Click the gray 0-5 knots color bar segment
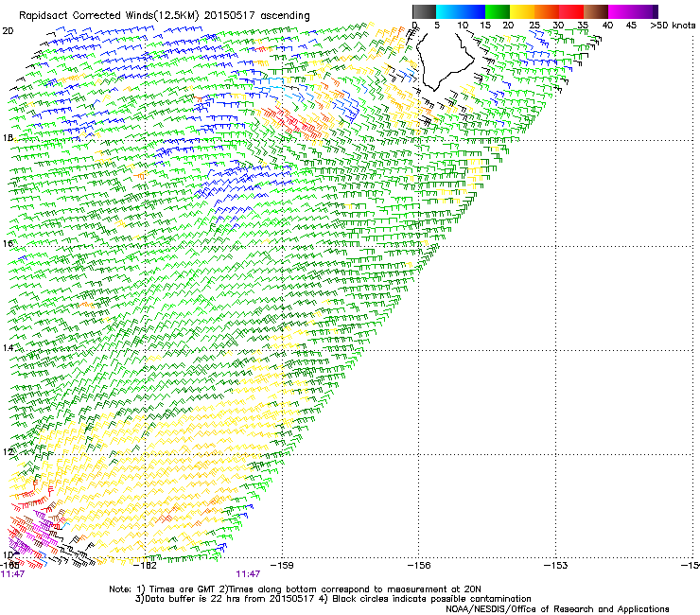This screenshot has width=700, height=615. click(424, 11)
